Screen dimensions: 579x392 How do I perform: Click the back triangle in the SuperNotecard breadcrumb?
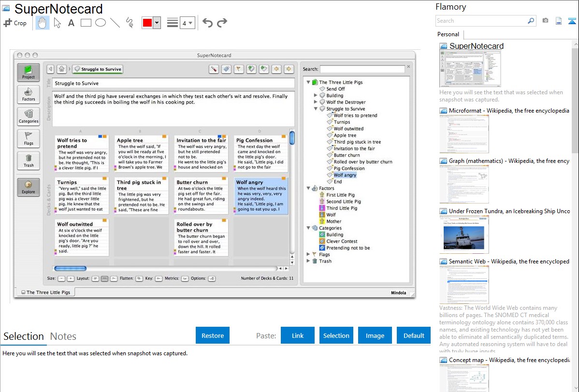51,69
